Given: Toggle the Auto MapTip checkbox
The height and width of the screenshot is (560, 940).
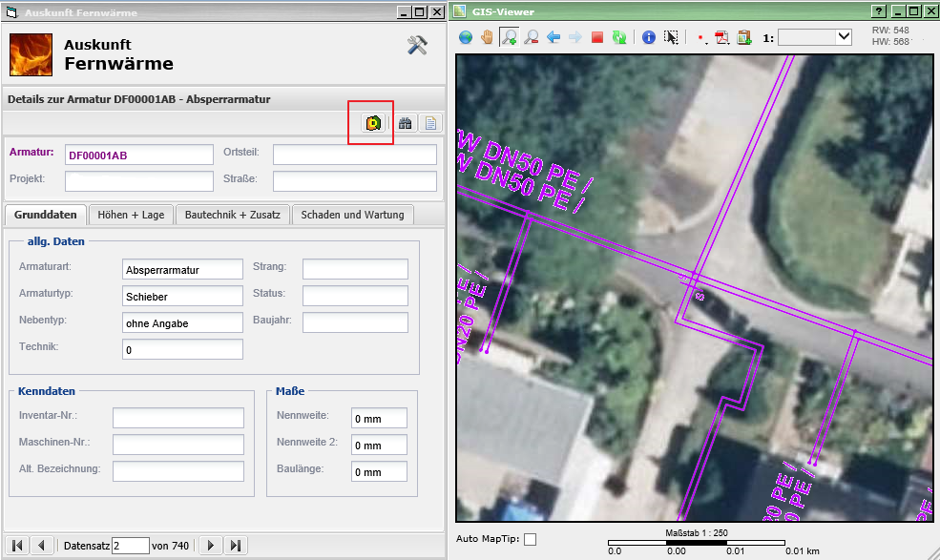Looking at the screenshot, I should pyautogui.click(x=530, y=539).
